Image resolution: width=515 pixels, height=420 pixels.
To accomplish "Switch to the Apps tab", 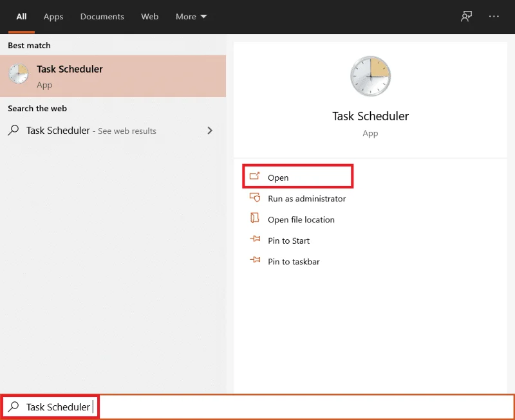I will [53, 17].
